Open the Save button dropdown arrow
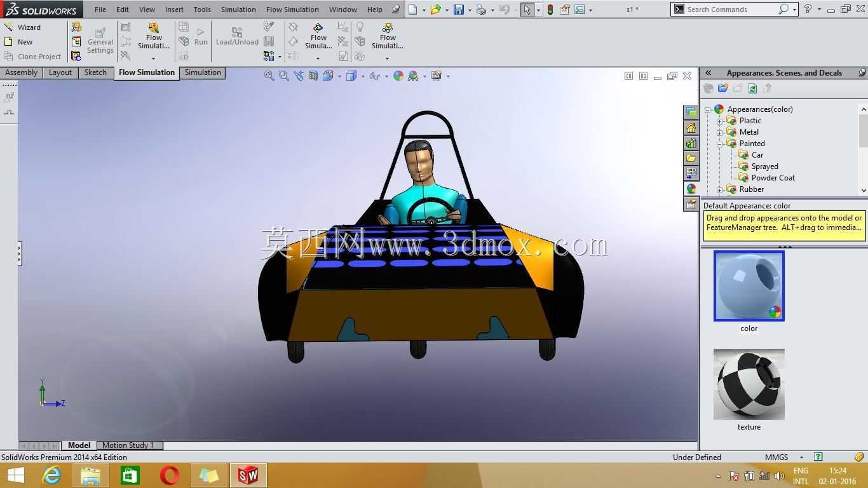Screen dimensions: 868x488 pos(470,10)
